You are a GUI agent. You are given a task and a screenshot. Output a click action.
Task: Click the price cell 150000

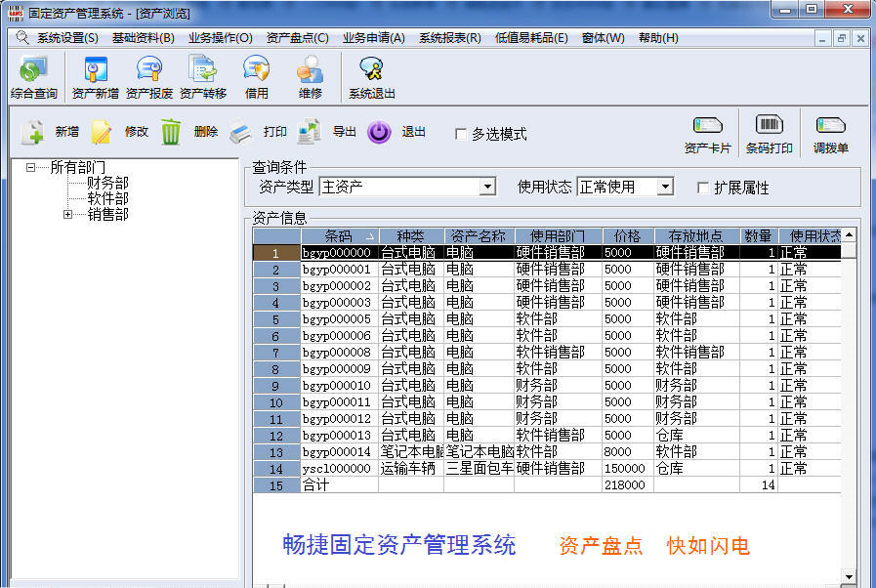tap(627, 469)
